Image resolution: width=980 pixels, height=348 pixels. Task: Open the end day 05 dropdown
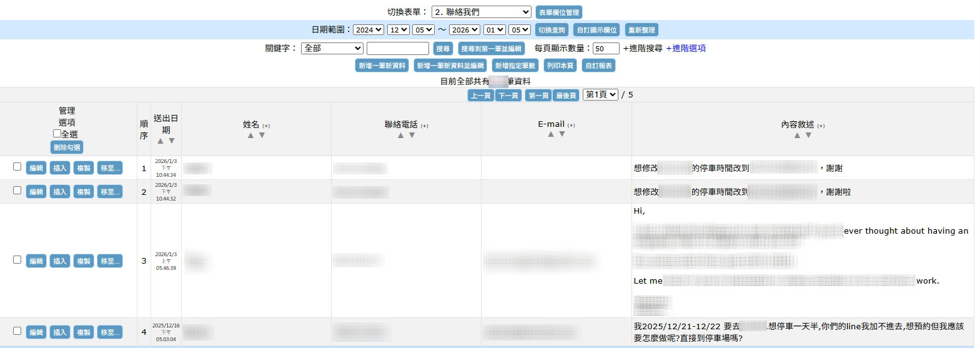coord(520,30)
